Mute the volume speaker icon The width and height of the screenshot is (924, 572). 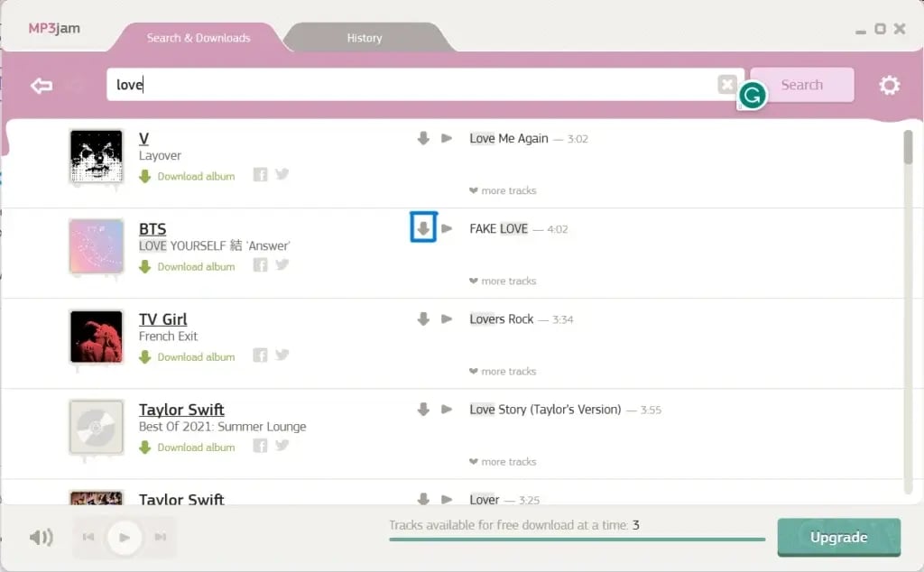tap(41, 538)
